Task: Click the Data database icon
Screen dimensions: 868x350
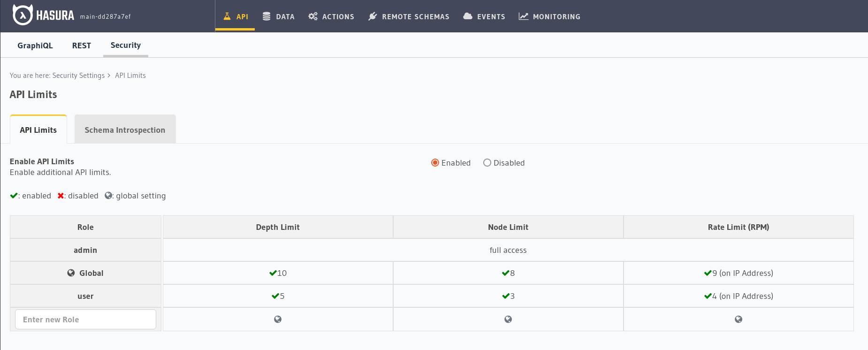Action: click(x=266, y=16)
